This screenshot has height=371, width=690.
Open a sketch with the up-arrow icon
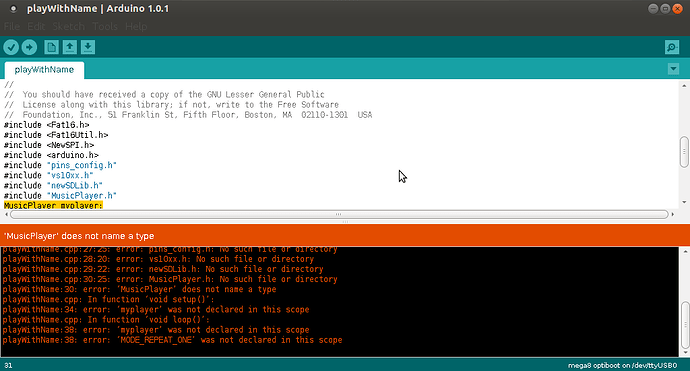70,47
